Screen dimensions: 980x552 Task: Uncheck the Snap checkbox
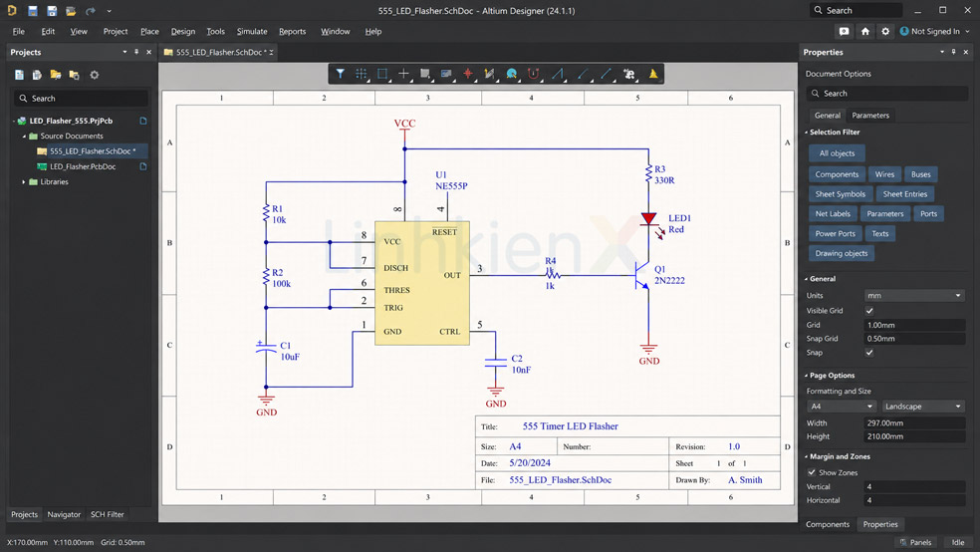(x=869, y=353)
